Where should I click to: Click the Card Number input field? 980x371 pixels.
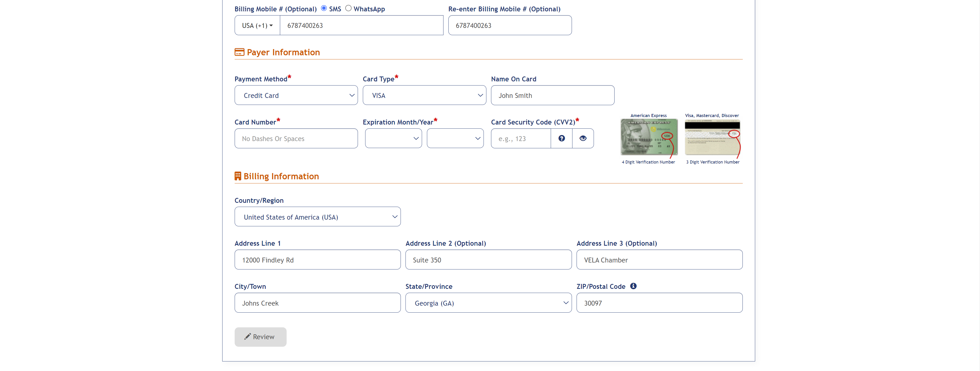(x=296, y=138)
